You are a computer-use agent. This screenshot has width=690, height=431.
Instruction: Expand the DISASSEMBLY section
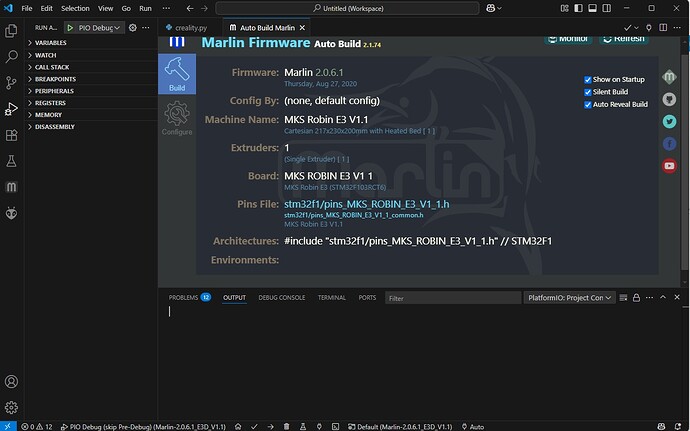point(92,126)
